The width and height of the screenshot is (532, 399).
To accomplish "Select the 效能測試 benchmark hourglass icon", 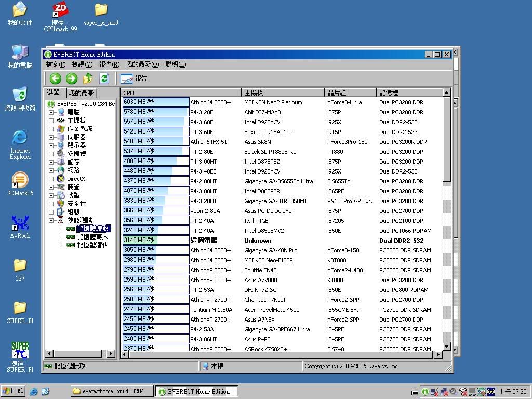I will (x=61, y=220).
